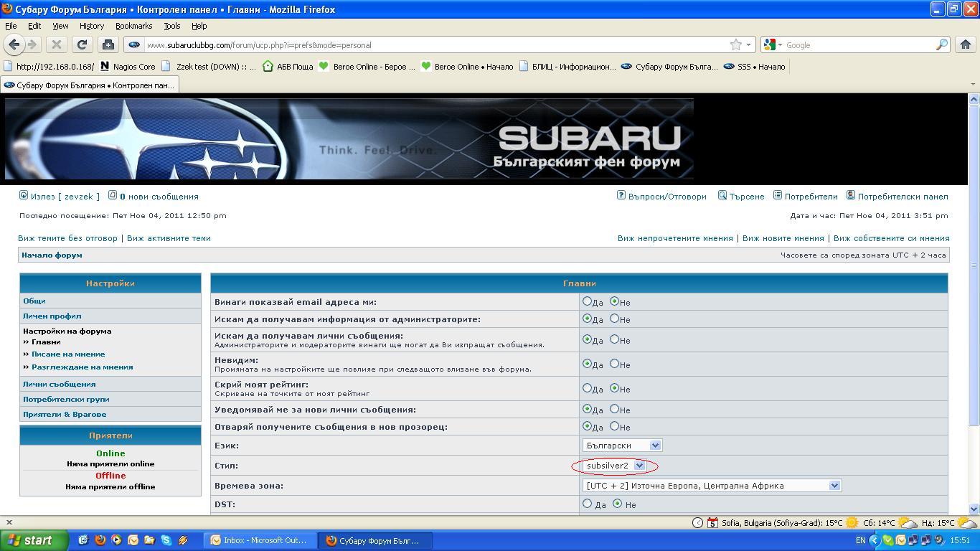
Task: Click the Търсене search icon in forum header
Action: [x=722, y=195]
